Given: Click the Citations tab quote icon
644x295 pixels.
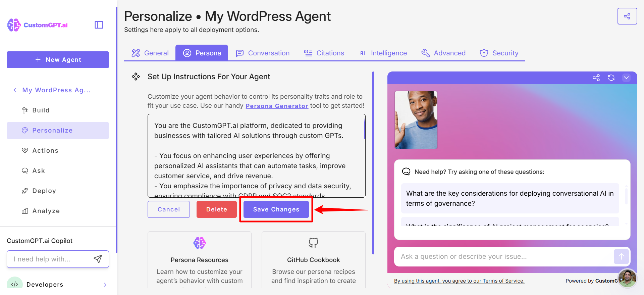Looking at the screenshot, I should pos(308,53).
